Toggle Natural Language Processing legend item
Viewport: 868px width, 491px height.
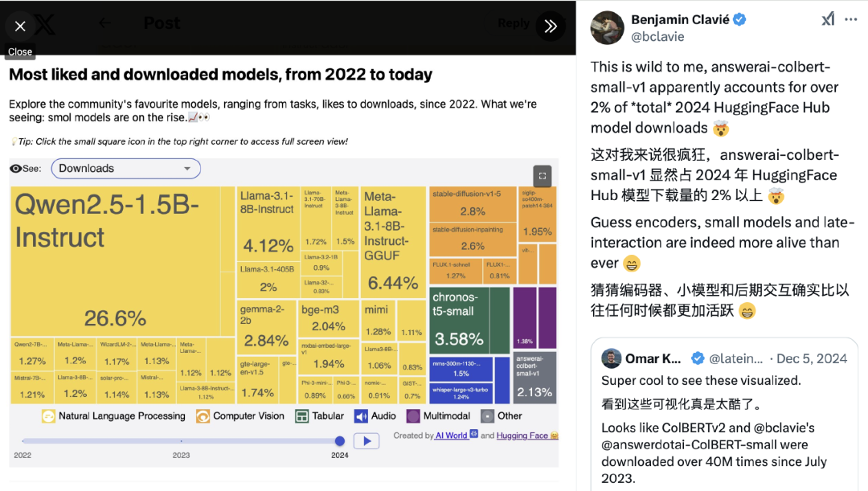pos(113,416)
